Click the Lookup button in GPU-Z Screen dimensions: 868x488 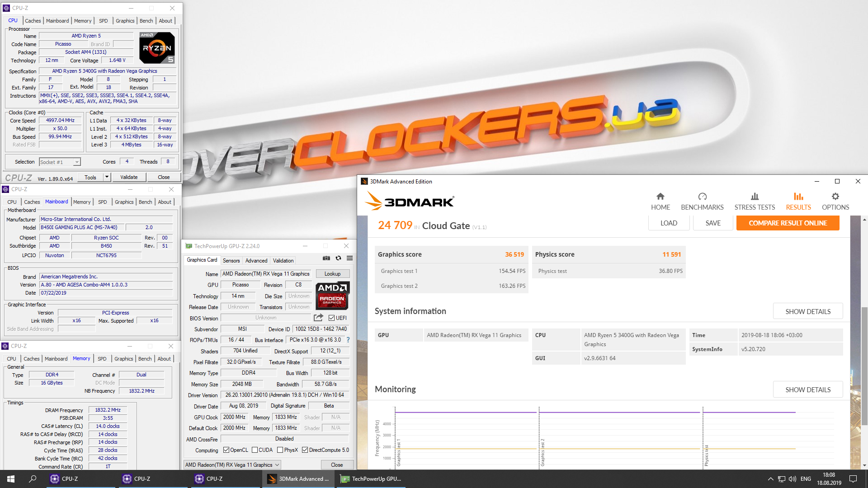tap(332, 274)
